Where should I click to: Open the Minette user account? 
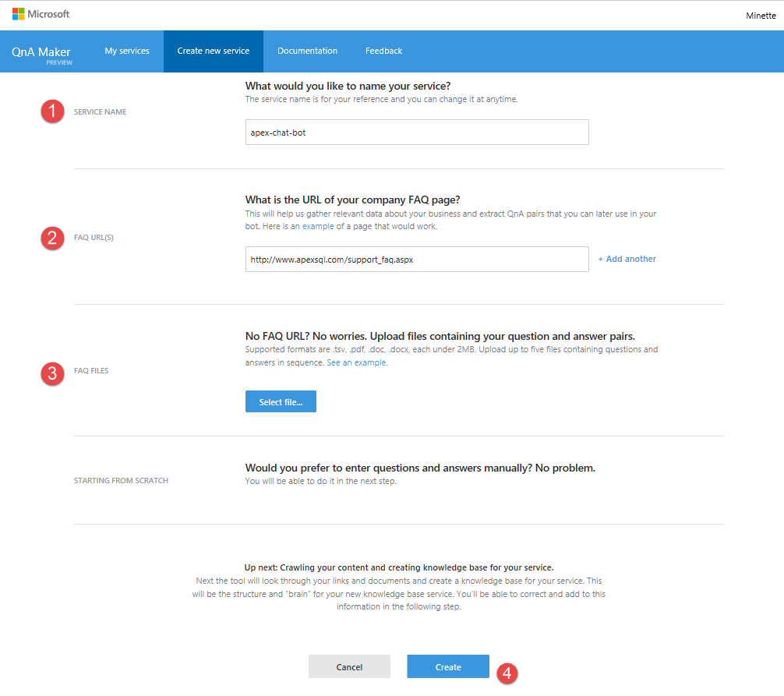tap(761, 16)
